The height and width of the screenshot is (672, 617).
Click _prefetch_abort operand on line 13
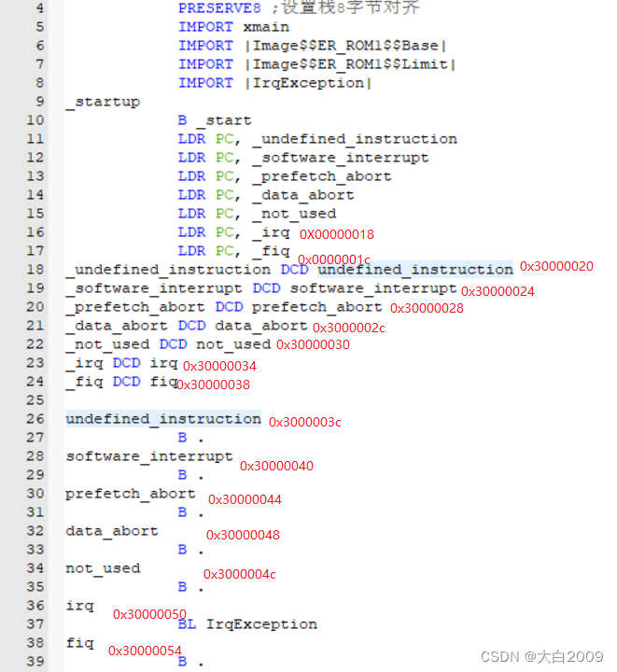point(322,176)
